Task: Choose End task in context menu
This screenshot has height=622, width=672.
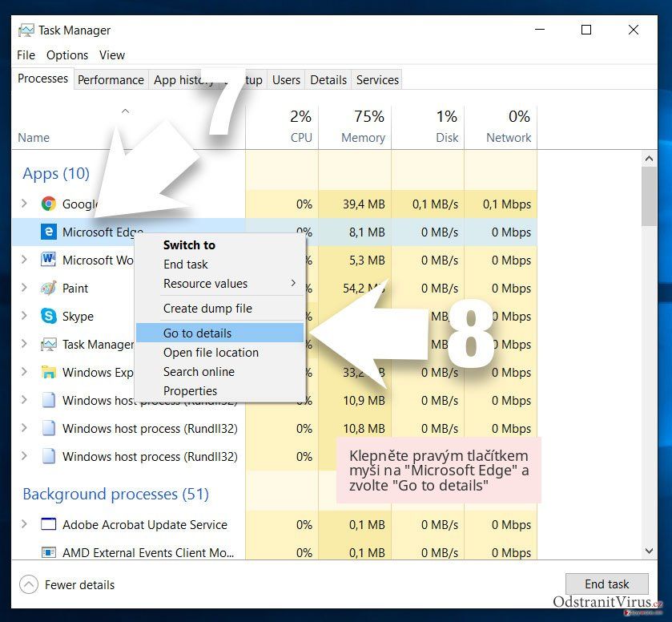Action: click(219, 265)
